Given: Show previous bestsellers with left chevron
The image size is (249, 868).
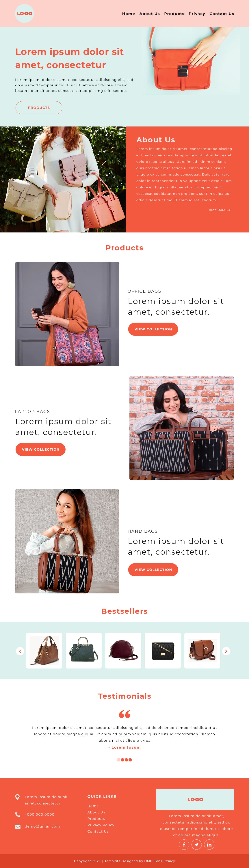Looking at the screenshot, I should point(20,651).
